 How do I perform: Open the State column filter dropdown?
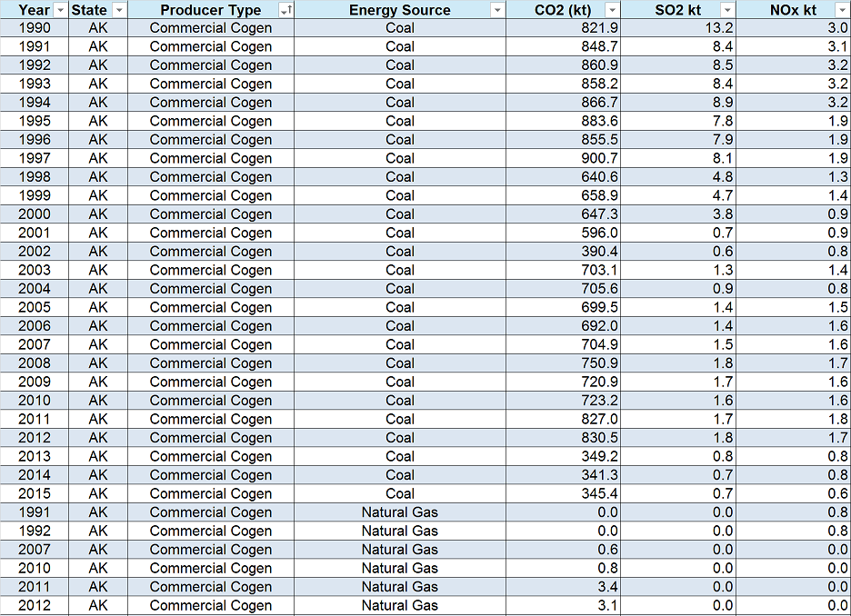(x=119, y=10)
